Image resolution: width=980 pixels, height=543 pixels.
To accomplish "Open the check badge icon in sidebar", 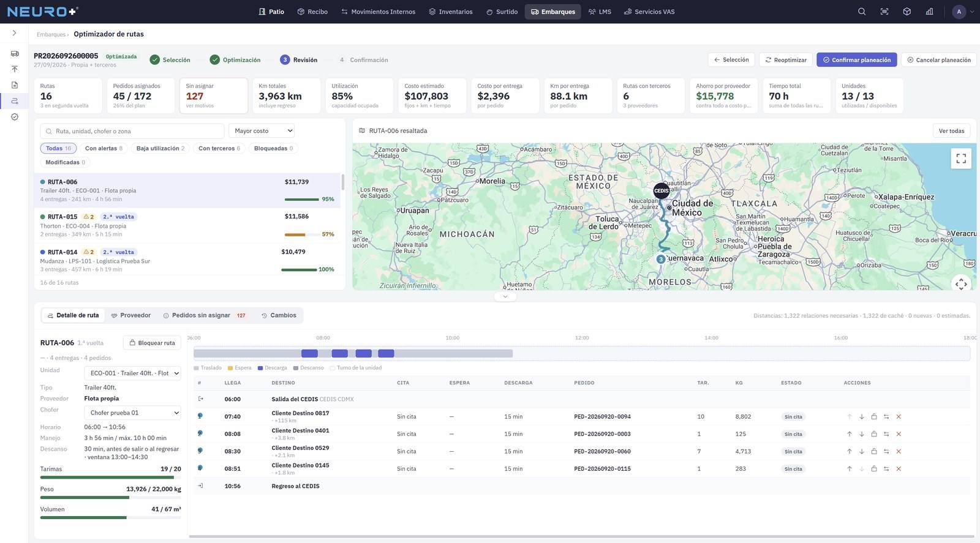I will click(15, 117).
